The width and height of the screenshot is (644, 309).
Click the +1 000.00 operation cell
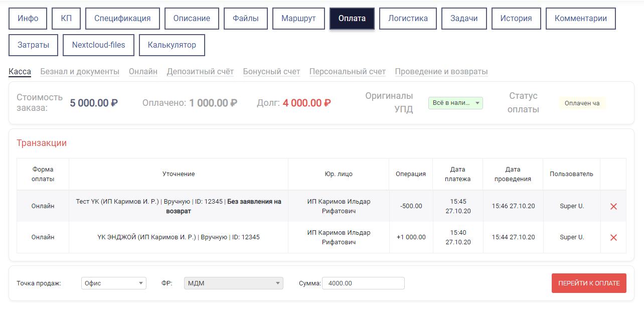[411, 237]
